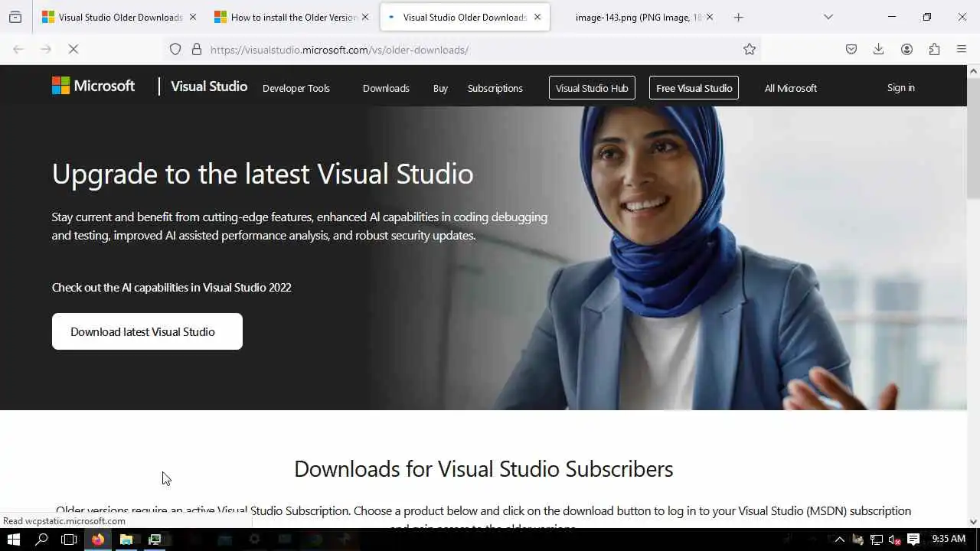
Task: Click the site padlock security icon
Action: [x=197, y=49]
